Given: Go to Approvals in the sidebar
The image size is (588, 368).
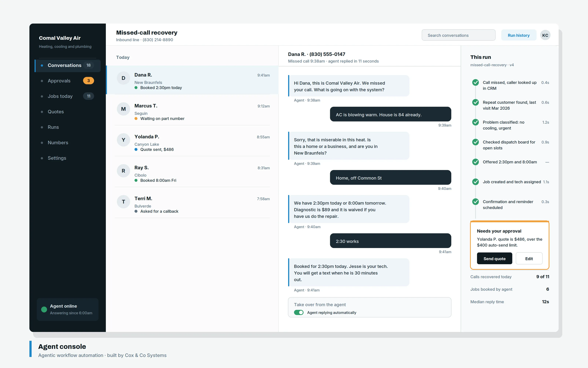Looking at the screenshot, I should tap(68, 81).
